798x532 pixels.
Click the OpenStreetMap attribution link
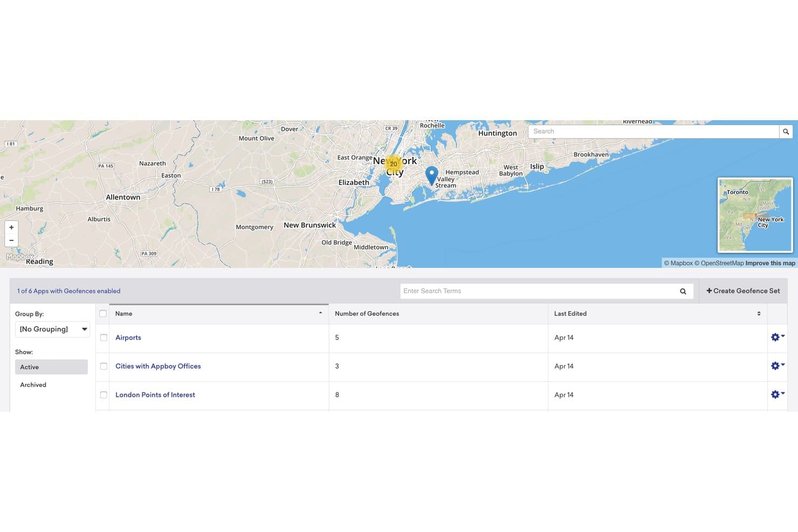(x=719, y=263)
